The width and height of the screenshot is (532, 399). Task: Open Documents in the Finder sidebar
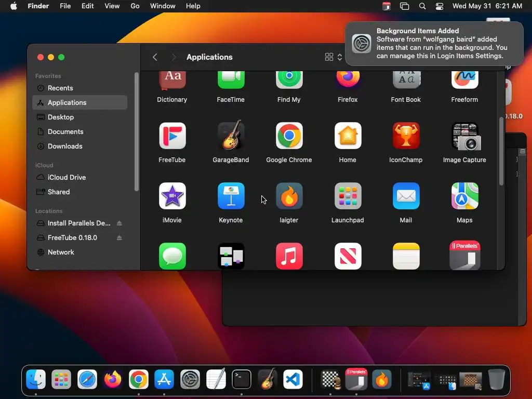[x=79, y=131]
